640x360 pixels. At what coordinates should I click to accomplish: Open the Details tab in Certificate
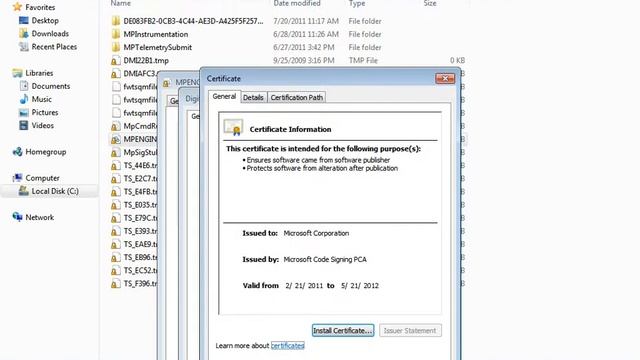[x=253, y=97]
